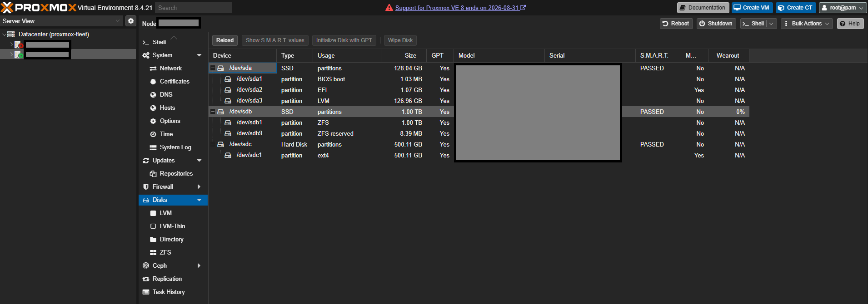The height and width of the screenshot is (304, 868).
Task: Open the Bulk Actions dropdown
Action: (x=807, y=24)
